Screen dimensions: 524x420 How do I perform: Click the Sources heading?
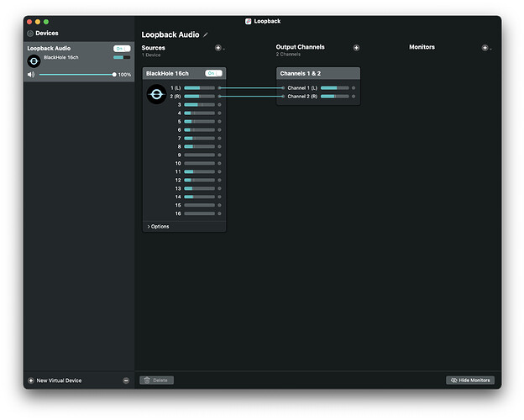pos(154,48)
